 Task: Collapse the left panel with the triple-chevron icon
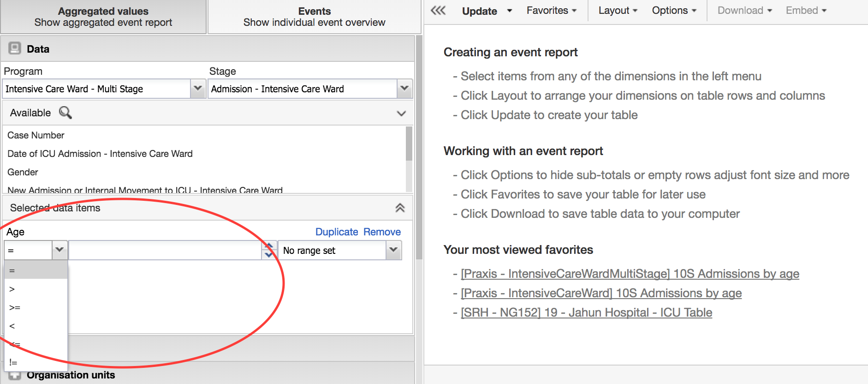coord(438,11)
